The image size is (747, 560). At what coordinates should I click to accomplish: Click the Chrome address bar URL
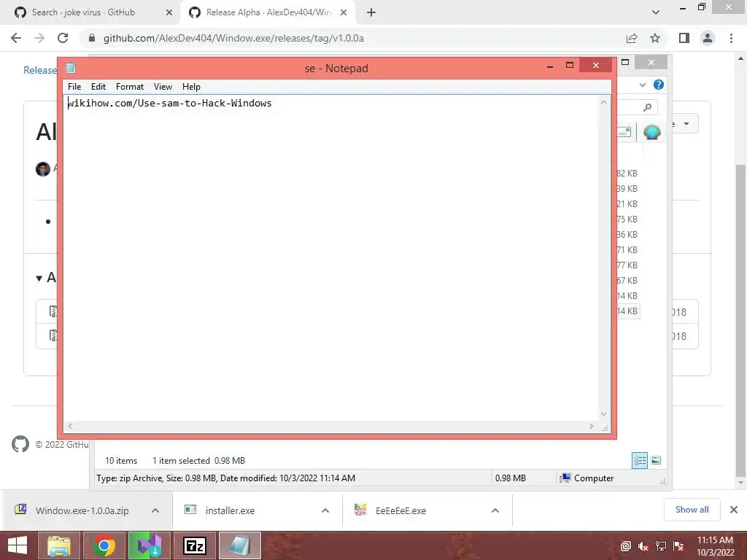click(x=233, y=38)
